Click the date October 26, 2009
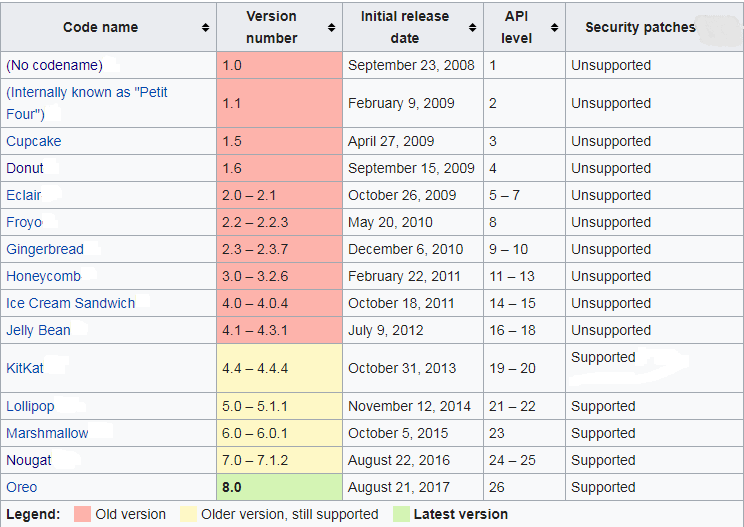The width and height of the screenshot is (744, 527). point(402,195)
